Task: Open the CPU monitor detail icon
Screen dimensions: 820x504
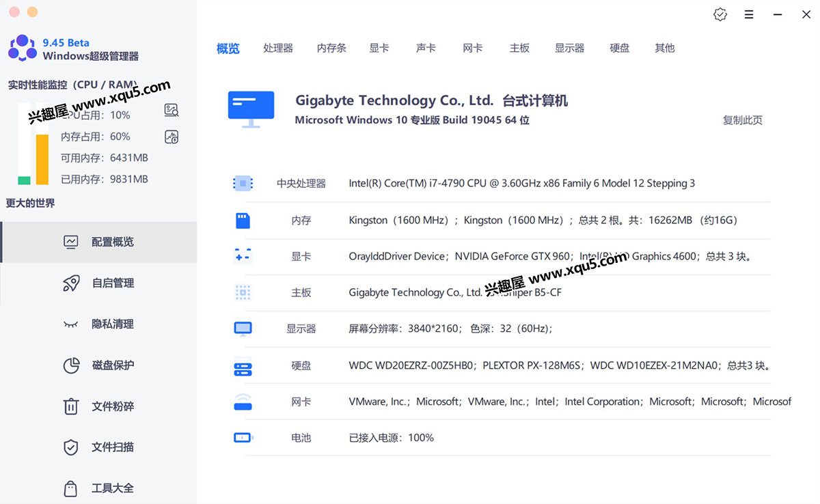Action: [x=172, y=109]
